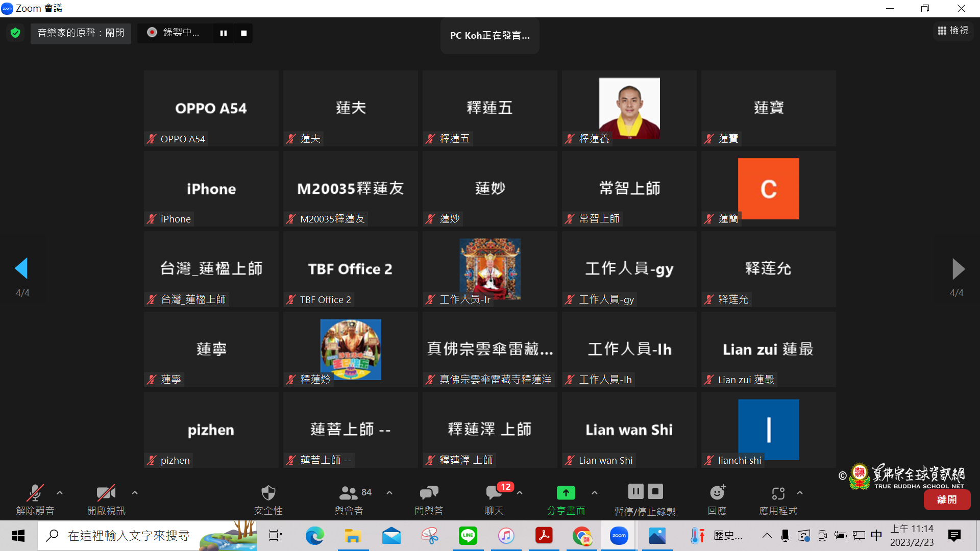The width and height of the screenshot is (980, 551).
Task: Unmute the microphone
Action: point(35,493)
